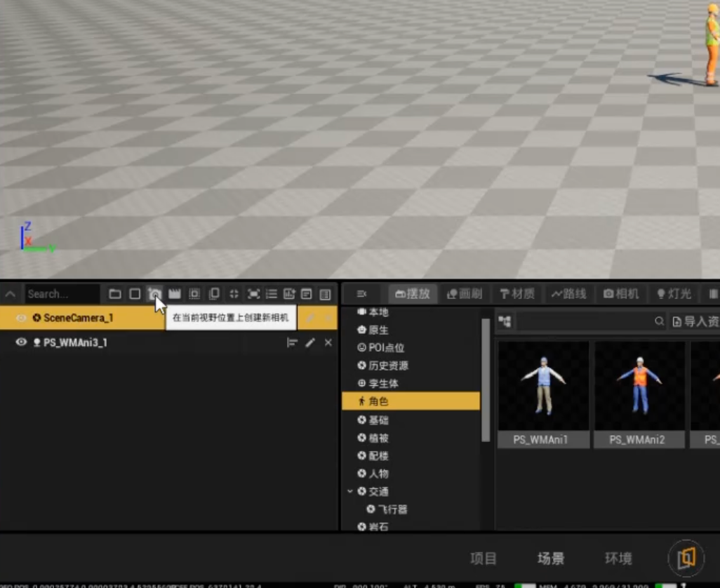This screenshot has height=588, width=720.
Task: Click the outliner Search field
Action: 62,294
